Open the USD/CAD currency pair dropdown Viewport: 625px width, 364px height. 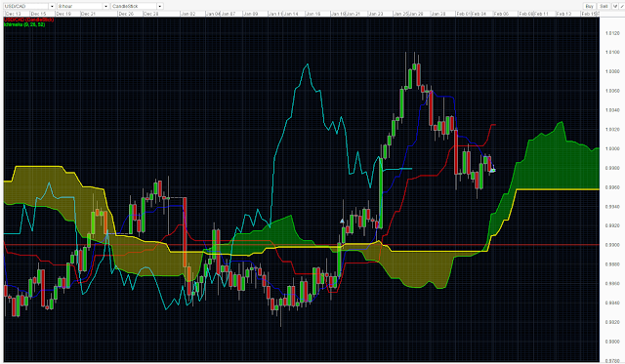point(29,6)
